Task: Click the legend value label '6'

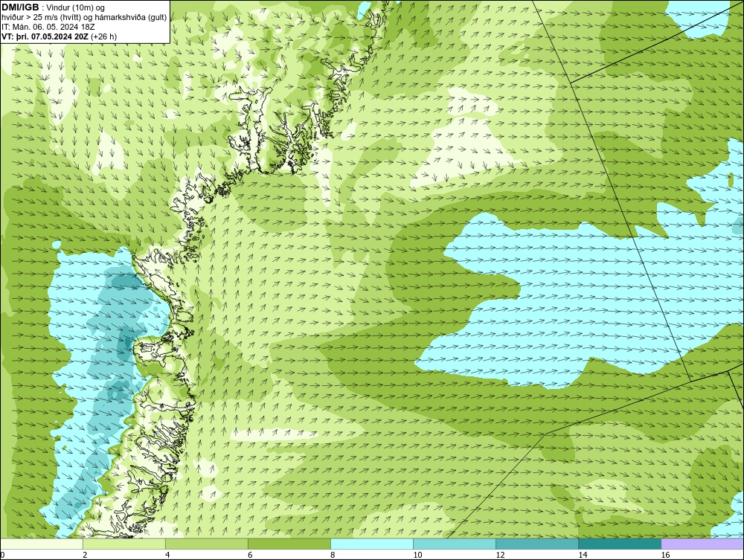Action: tap(250, 555)
